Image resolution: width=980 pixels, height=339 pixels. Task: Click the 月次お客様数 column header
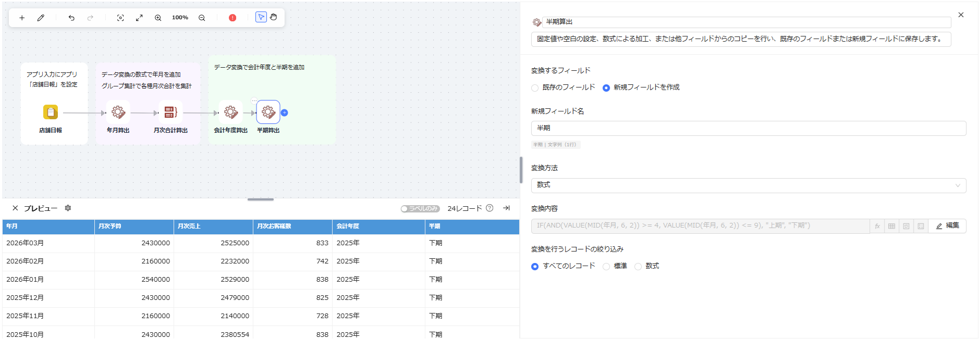pyautogui.click(x=292, y=226)
